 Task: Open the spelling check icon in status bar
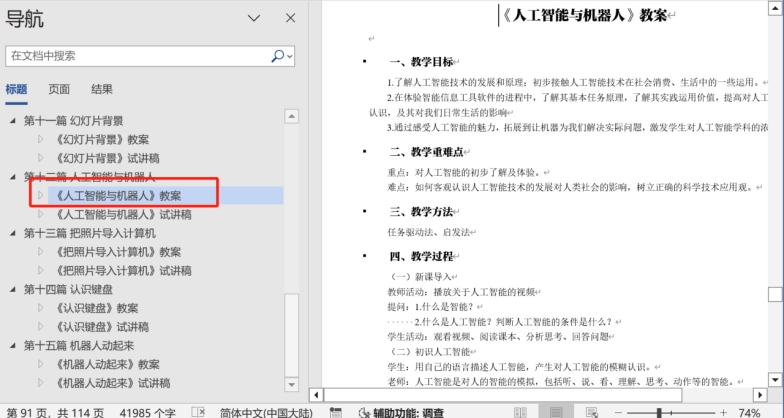pyautogui.click(x=198, y=412)
